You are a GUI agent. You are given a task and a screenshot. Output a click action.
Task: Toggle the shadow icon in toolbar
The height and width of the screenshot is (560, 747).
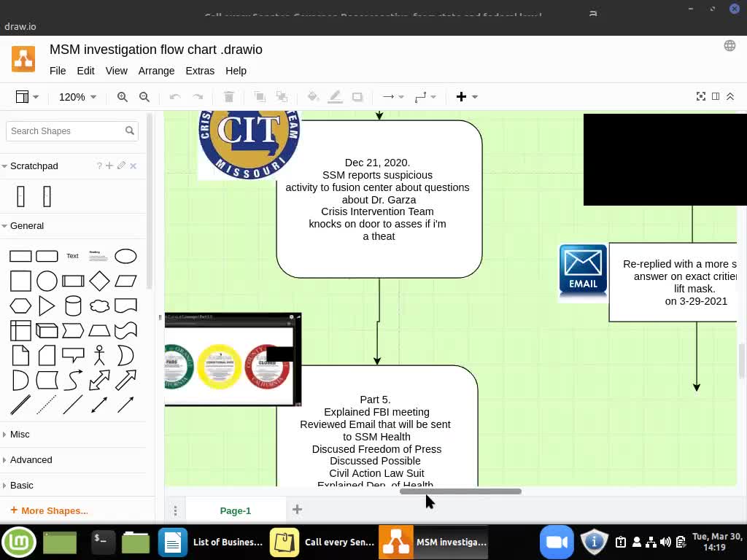click(x=357, y=97)
